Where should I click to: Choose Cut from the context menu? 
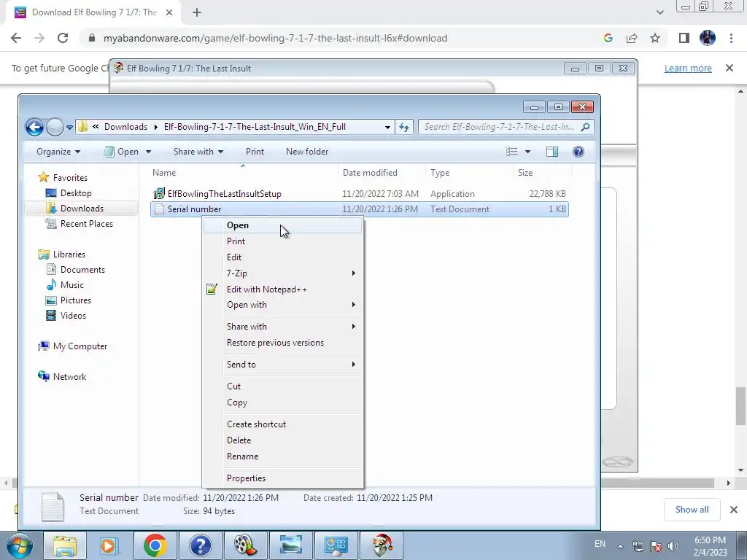(282, 386)
